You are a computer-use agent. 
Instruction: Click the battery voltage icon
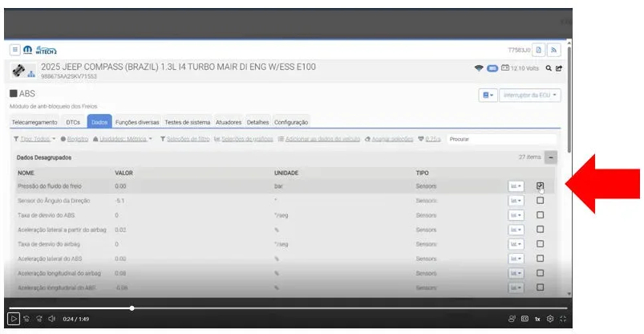[x=504, y=68]
